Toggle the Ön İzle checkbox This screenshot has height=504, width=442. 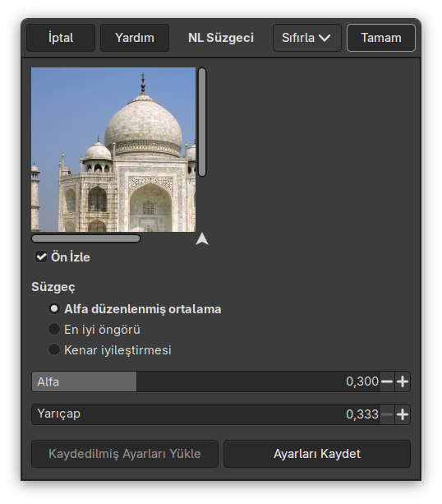point(41,257)
